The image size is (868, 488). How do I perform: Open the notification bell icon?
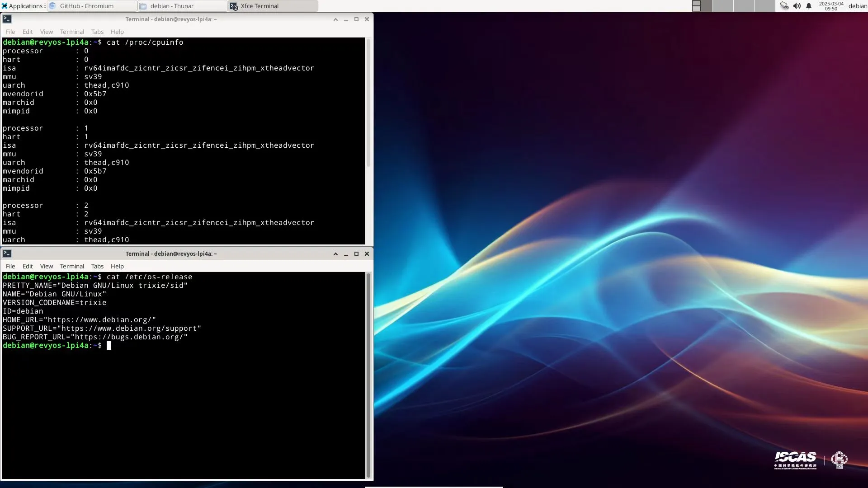[809, 6]
